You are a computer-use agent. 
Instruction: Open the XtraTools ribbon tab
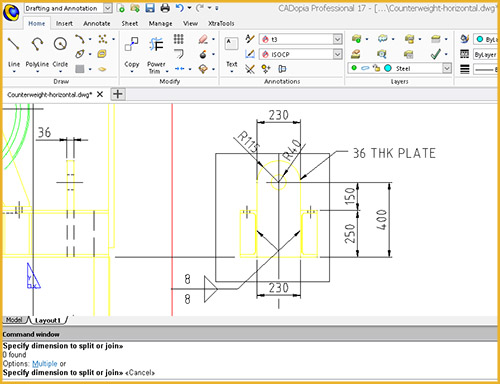[x=221, y=23]
